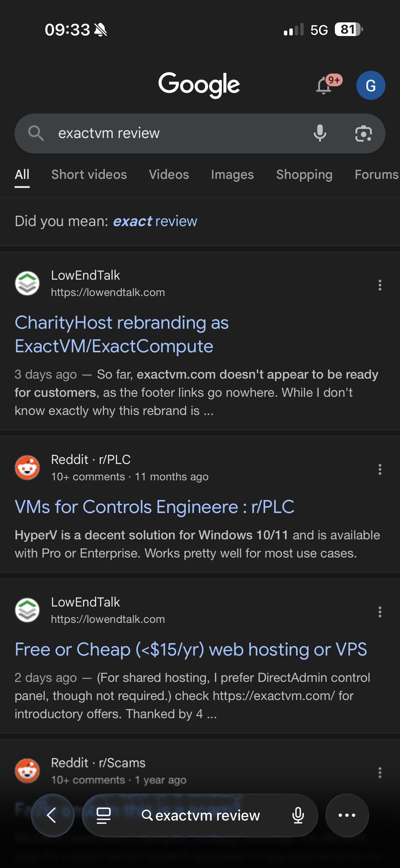Open Google Lens camera search
The height and width of the screenshot is (868, 400).
(364, 133)
